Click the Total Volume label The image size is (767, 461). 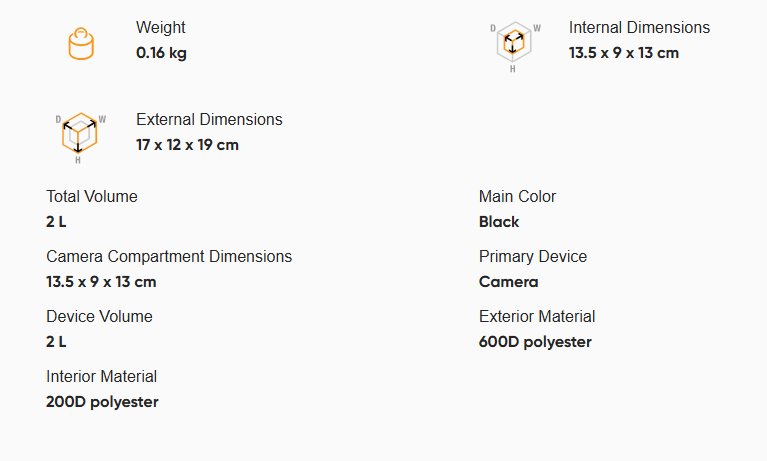coord(92,196)
